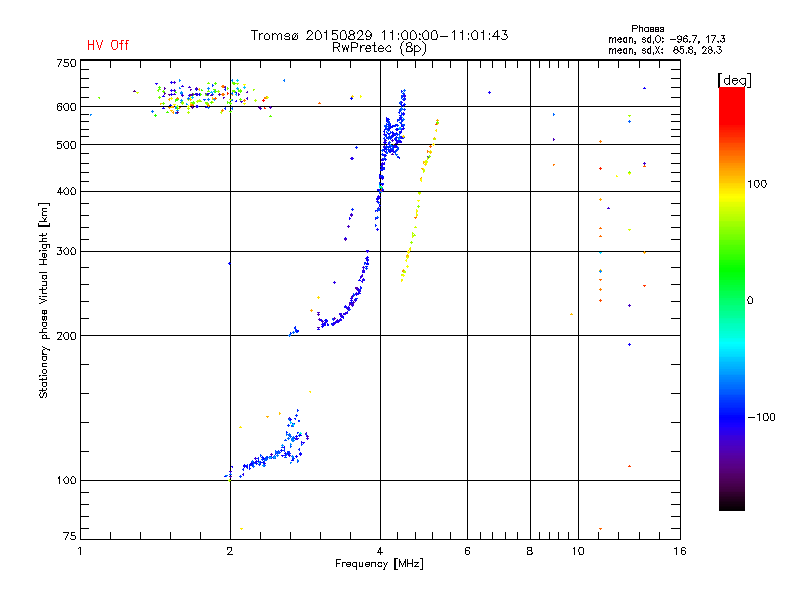Click the yellow-orange X-mode trace near 5 MHz
Screen dimensions: 800x600
[419, 201]
